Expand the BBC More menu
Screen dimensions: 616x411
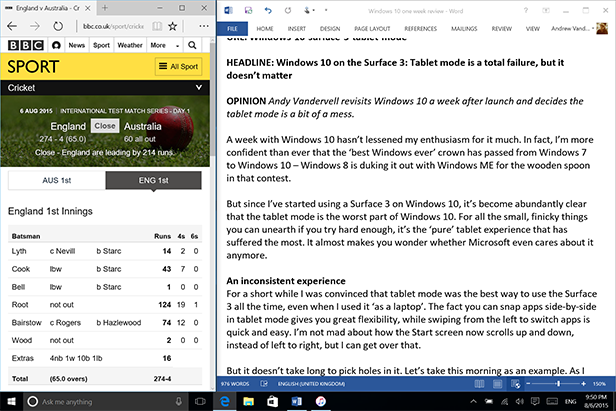tap(165, 45)
